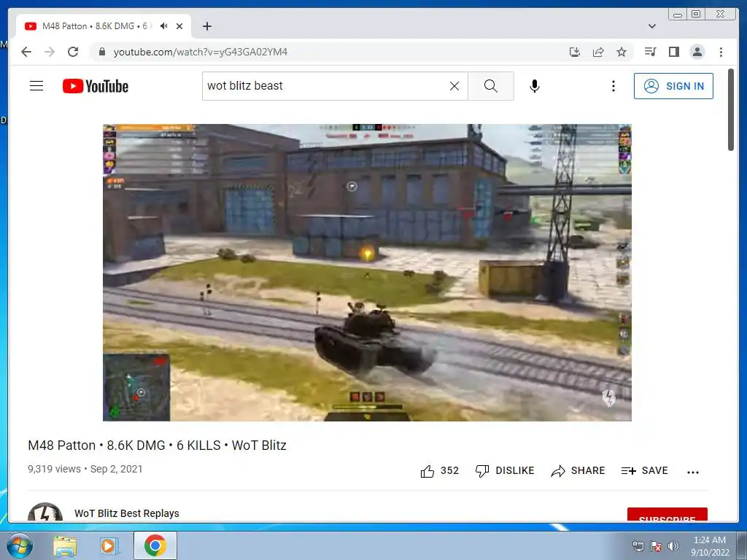This screenshot has width=747, height=560.
Task: Click the page vertical scrollbar thumb
Action: [x=731, y=109]
